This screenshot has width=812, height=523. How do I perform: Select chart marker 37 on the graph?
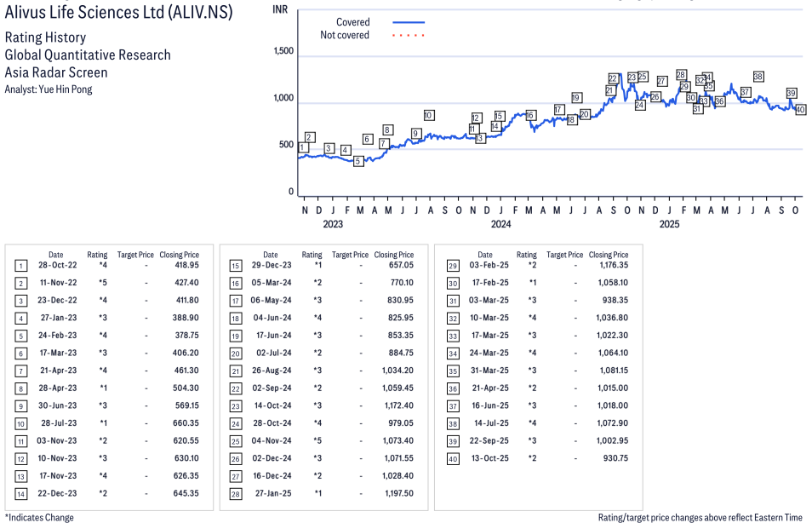[746, 92]
